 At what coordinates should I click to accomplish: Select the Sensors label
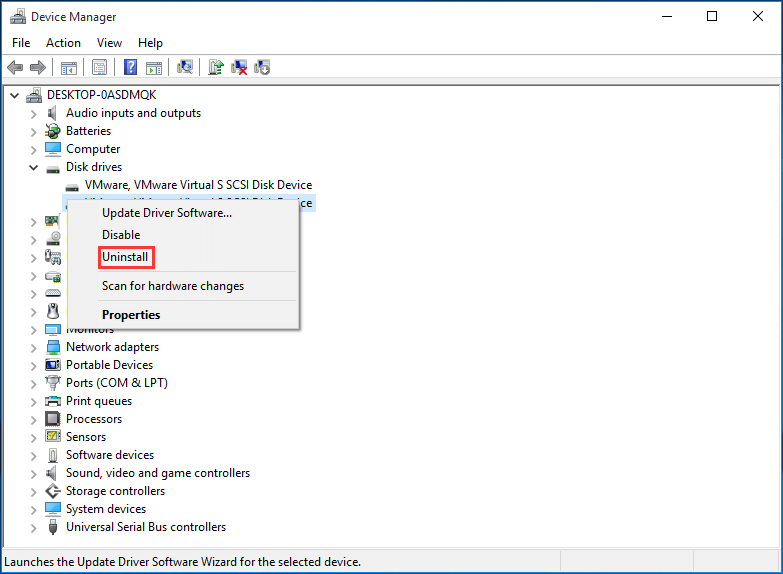pyautogui.click(x=86, y=437)
